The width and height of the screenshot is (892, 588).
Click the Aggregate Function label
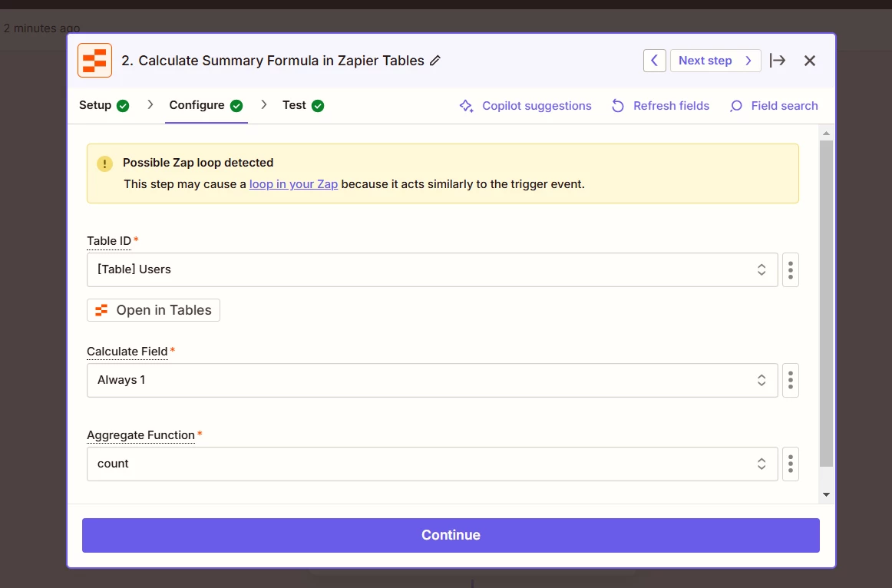coord(140,435)
